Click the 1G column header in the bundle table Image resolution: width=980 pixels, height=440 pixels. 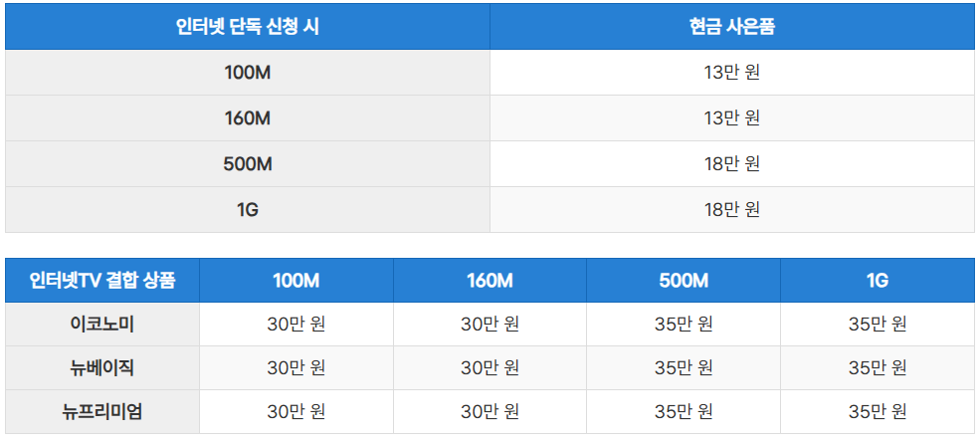click(878, 281)
